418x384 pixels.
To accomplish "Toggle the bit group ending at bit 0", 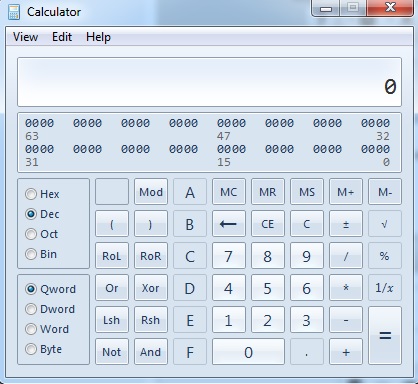I will (x=376, y=149).
